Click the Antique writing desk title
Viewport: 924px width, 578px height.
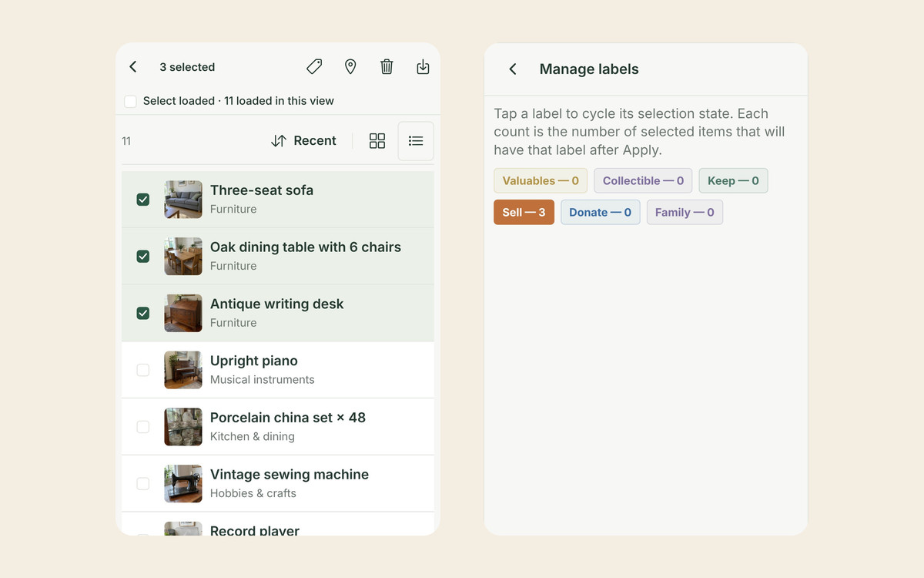tap(277, 304)
